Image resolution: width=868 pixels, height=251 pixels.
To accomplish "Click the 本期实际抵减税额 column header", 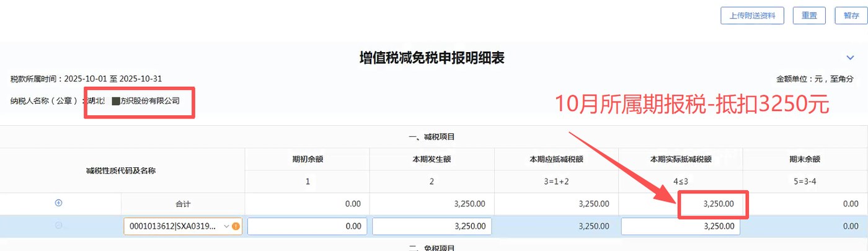I will [x=681, y=159].
